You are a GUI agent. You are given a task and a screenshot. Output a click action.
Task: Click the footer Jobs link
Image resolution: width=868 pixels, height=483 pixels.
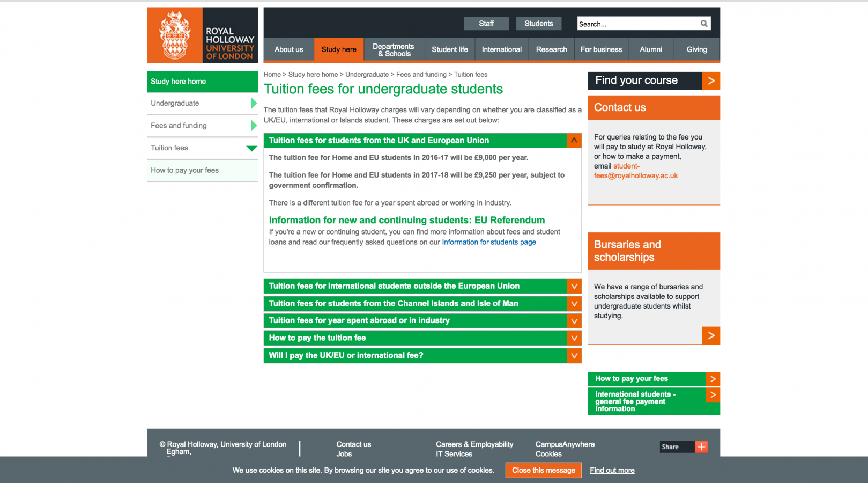344,454
